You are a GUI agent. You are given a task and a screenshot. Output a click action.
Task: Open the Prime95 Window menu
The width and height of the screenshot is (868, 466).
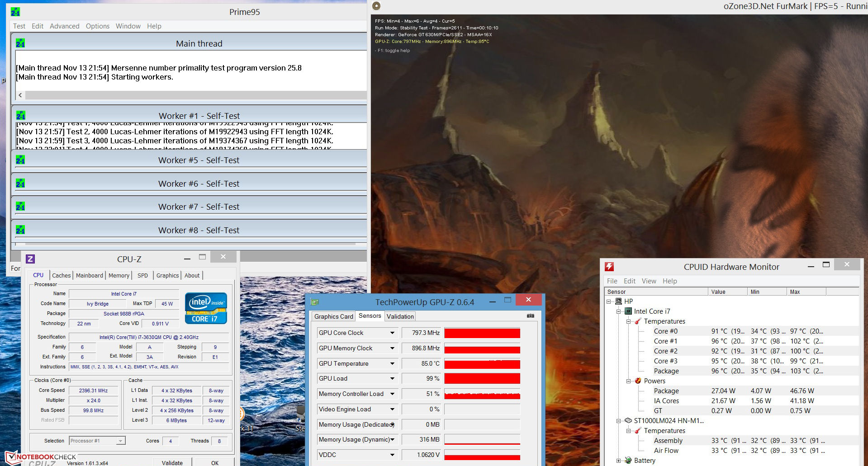128,26
